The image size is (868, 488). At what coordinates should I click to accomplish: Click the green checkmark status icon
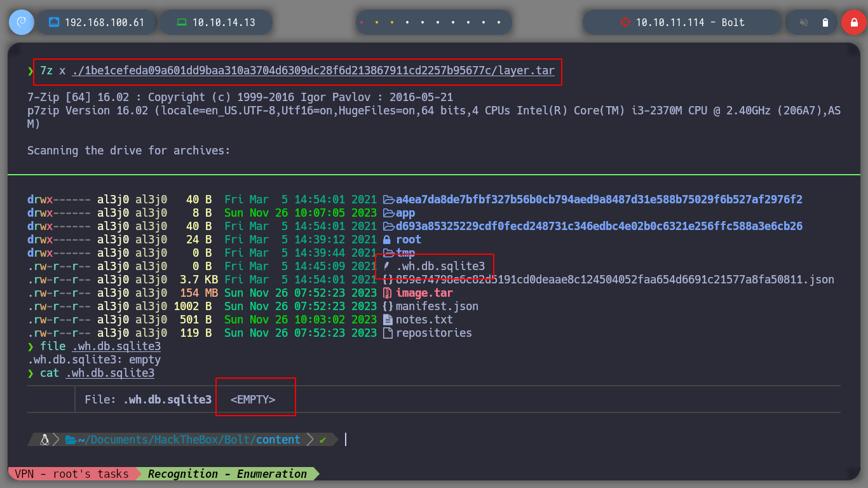[x=323, y=440]
